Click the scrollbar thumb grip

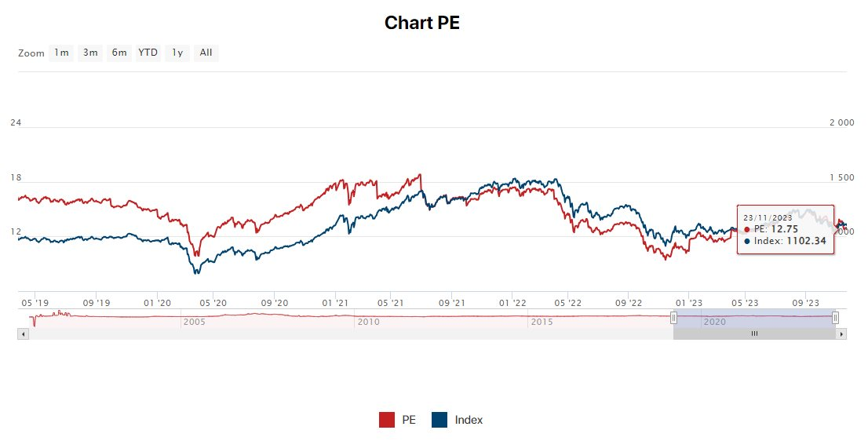754,333
